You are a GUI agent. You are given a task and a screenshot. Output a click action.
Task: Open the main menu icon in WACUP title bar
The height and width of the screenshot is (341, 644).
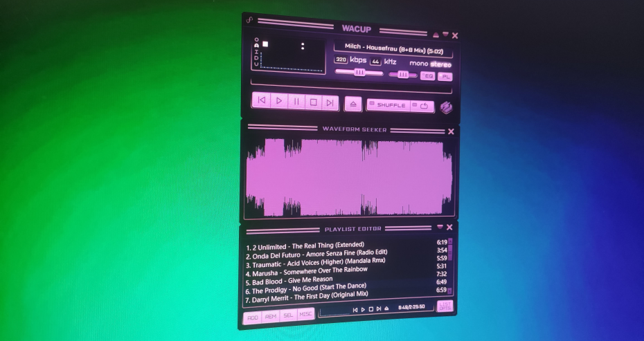(249, 19)
